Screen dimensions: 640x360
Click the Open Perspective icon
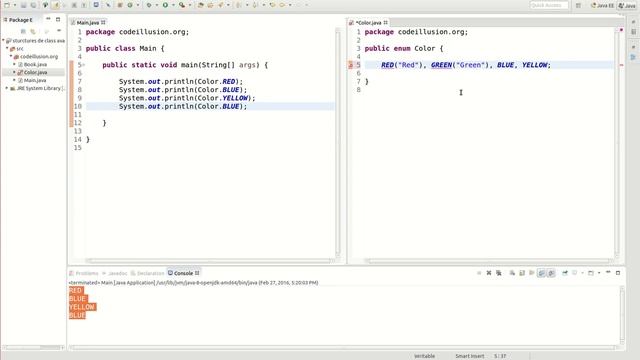coord(578,5)
